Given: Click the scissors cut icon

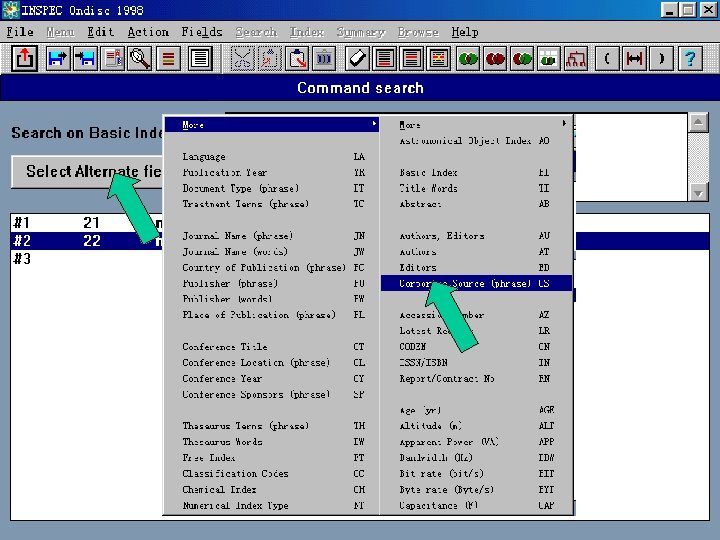Looking at the screenshot, I should point(242,58).
